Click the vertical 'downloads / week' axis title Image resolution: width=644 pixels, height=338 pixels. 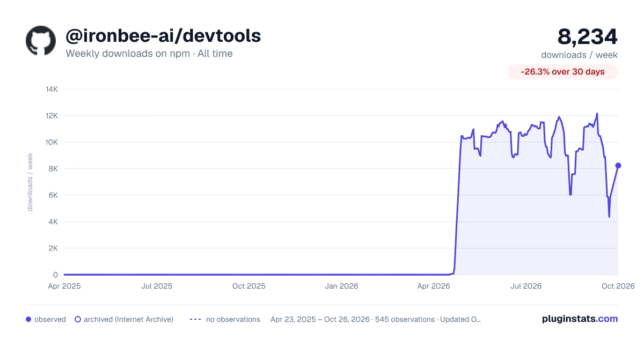pyautogui.click(x=30, y=182)
